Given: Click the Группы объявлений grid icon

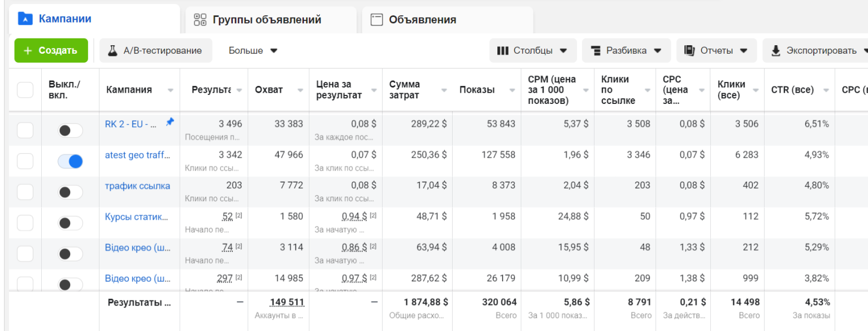Looking at the screenshot, I should click(x=200, y=20).
